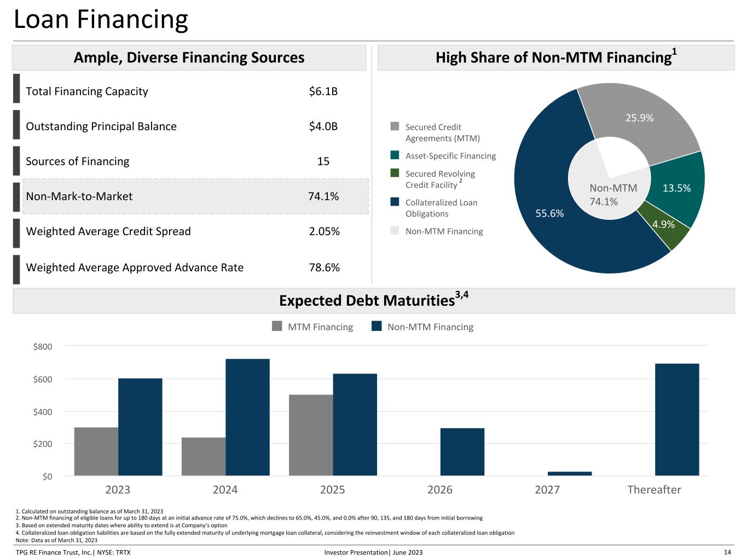
Task: Click the teal Asset-Specific Financing legend swatch
Action: pyautogui.click(x=395, y=155)
